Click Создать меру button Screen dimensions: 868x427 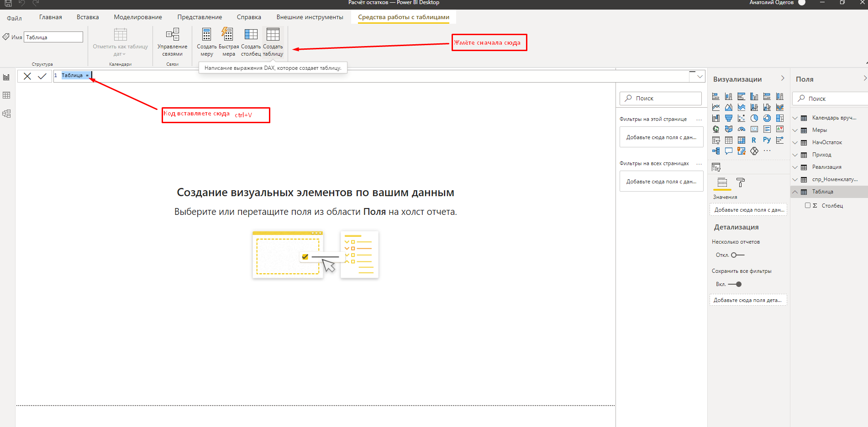206,42
